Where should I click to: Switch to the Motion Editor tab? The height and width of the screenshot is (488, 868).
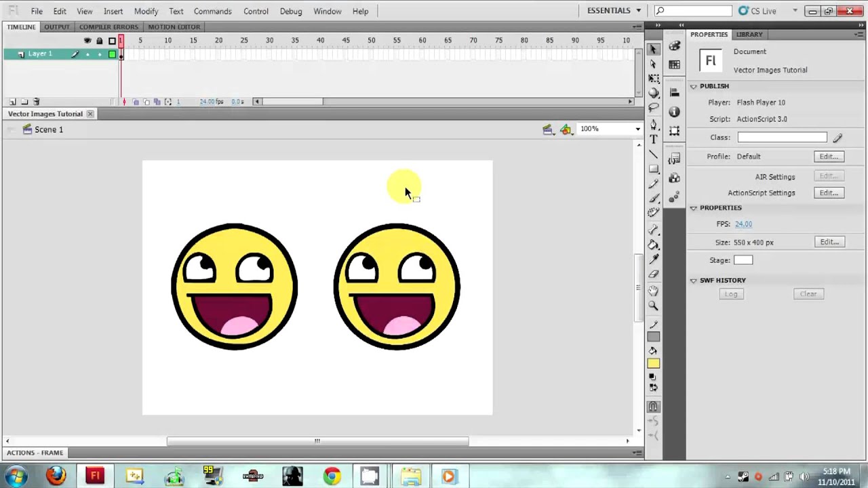pos(174,26)
